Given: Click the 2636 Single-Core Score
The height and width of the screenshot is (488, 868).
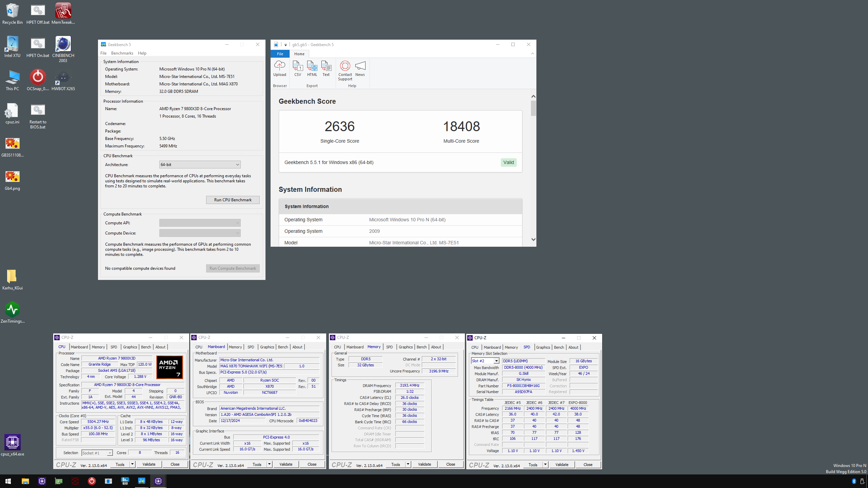Looking at the screenshot, I should pos(339,126).
